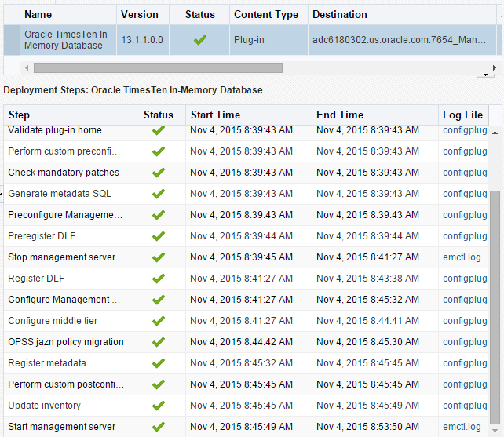The width and height of the screenshot is (504, 437).
Task: Click end time Nov 4, 2015 8:45:32 AM
Action: tap(367, 300)
